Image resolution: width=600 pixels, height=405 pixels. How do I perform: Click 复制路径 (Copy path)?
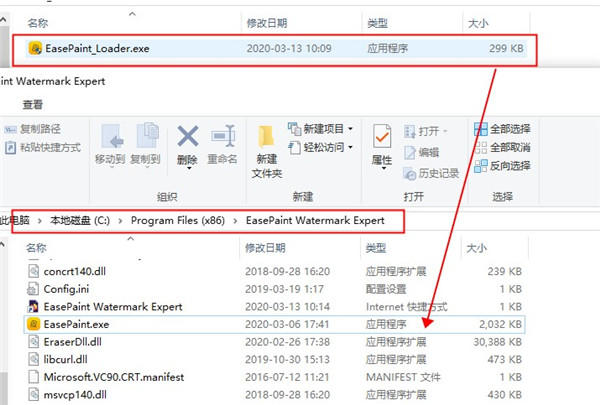[x=33, y=129]
